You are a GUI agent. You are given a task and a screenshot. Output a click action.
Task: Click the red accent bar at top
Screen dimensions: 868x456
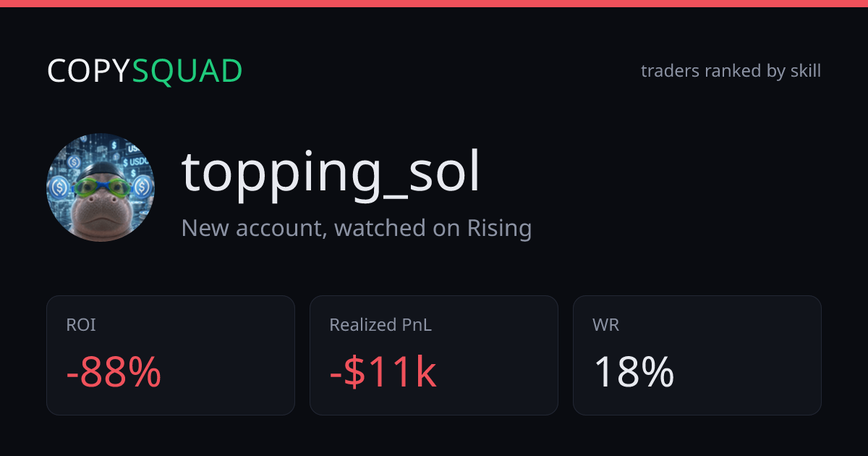(434, 4)
